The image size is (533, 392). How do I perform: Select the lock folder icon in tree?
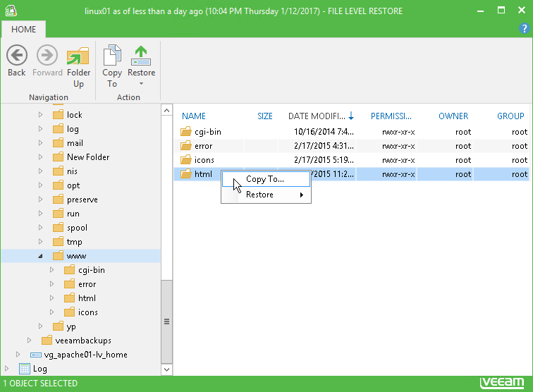click(x=58, y=114)
